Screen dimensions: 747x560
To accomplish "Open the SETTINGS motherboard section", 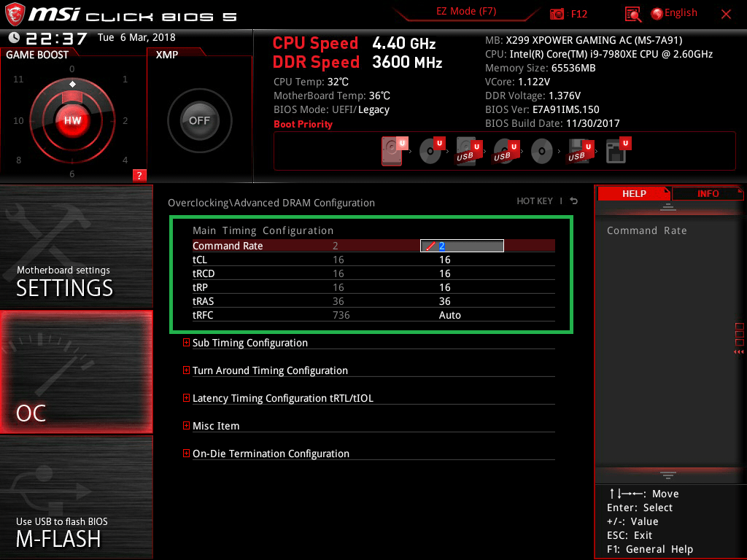I will 76,246.
